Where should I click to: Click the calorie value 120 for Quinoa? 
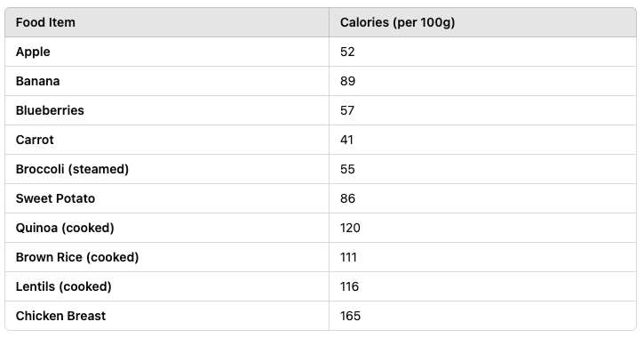click(350, 228)
